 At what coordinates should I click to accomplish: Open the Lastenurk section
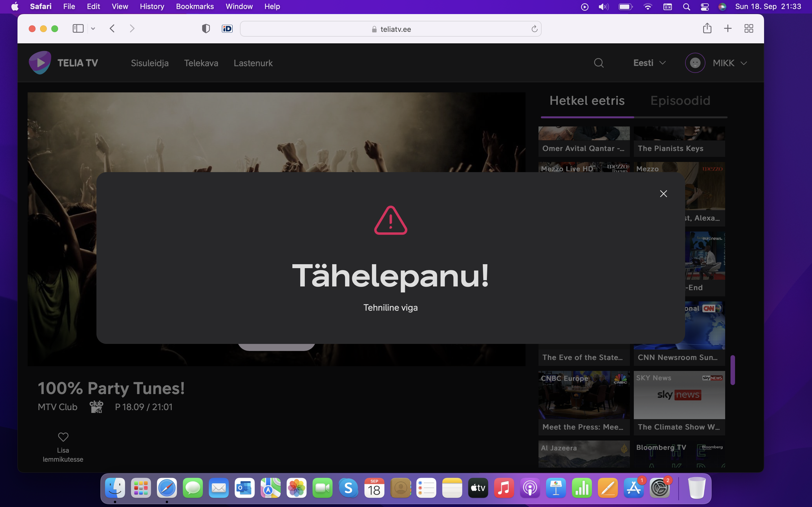[253, 63]
